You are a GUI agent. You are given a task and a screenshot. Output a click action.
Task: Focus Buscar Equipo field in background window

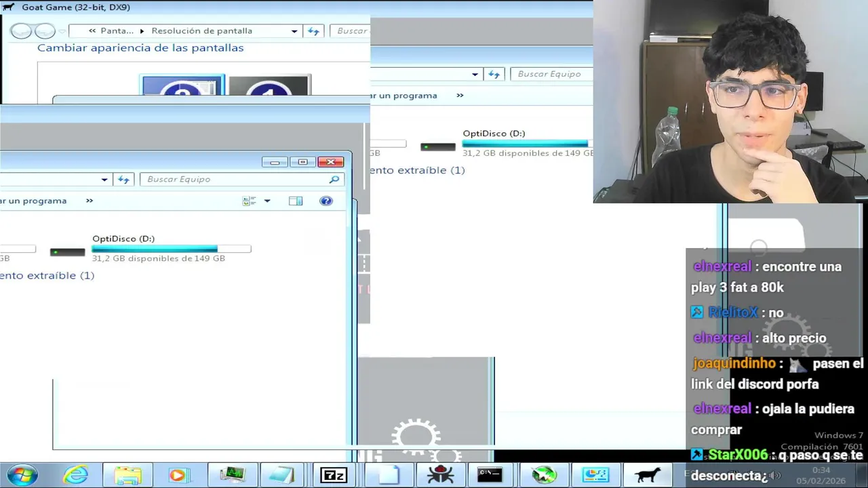551,75
